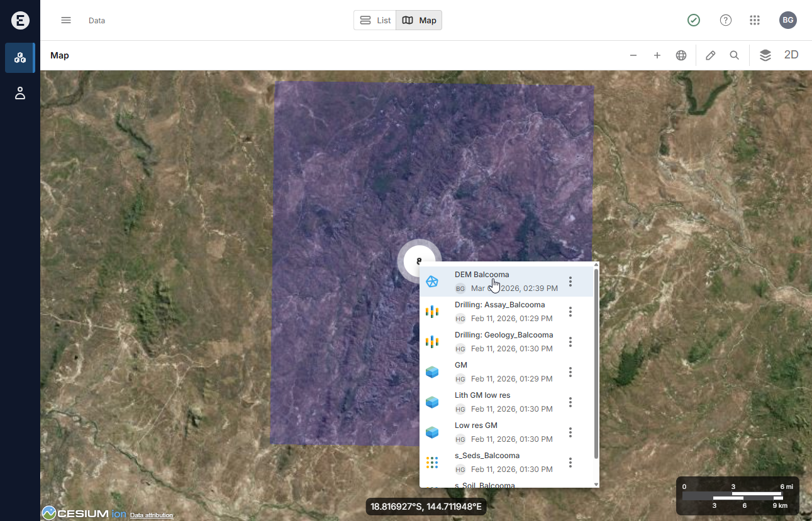Click the popup list vertical scrollbar
Image resolution: width=812 pixels, height=521 pixels.
point(596,365)
